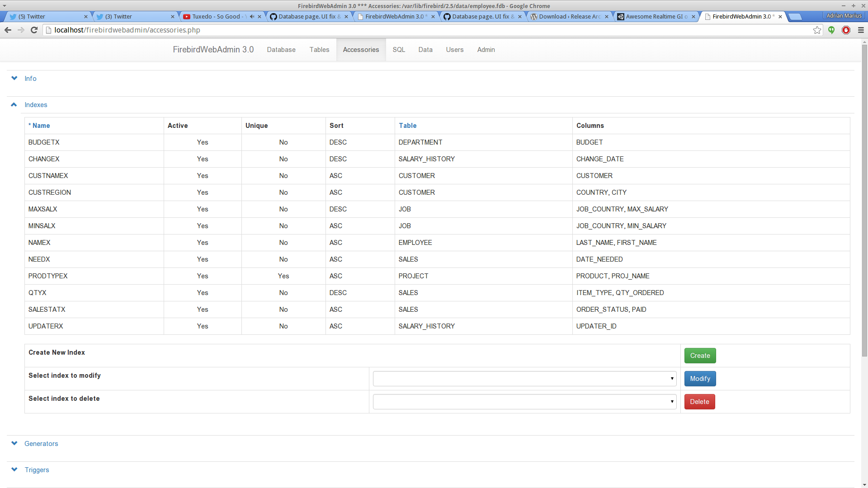Screen dimensions: 868x488
Task: Open the Chrome hamburger menu icon
Action: coord(861,30)
